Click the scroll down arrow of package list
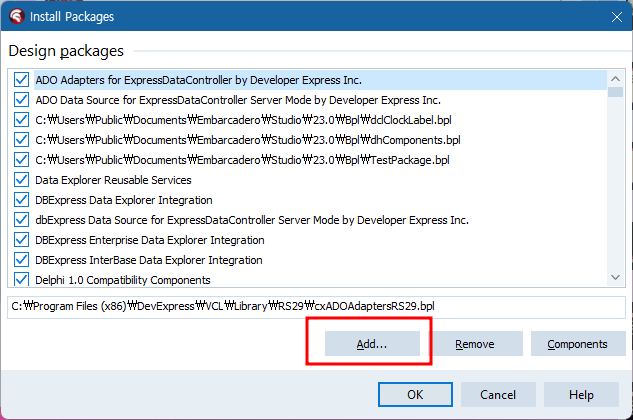The image size is (633, 420). pos(615,277)
